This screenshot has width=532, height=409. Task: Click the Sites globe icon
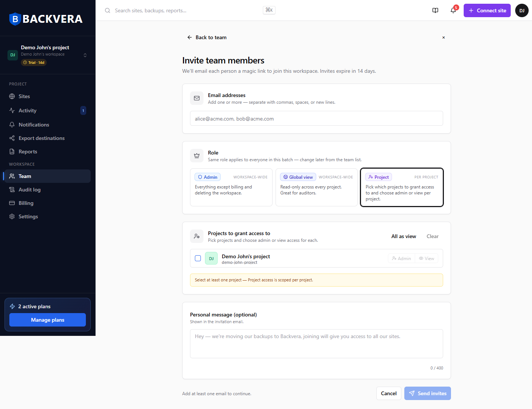coord(12,96)
